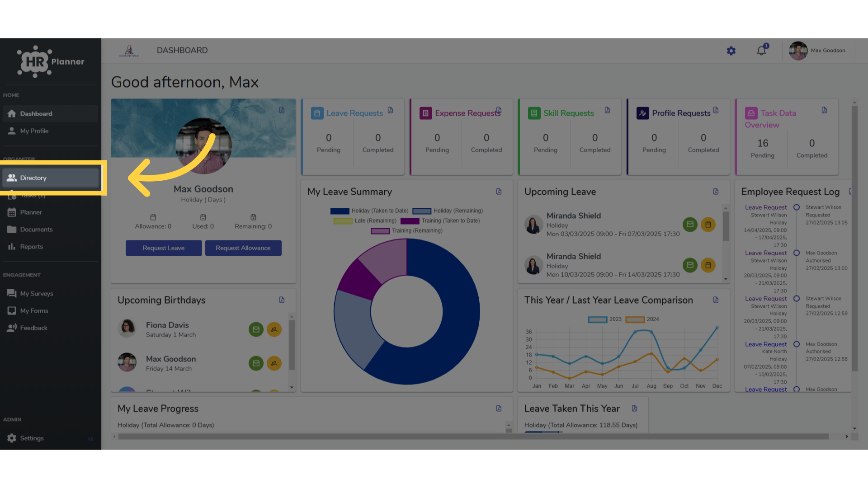Click the dashboard horizontal scrollbar

tap(473, 436)
